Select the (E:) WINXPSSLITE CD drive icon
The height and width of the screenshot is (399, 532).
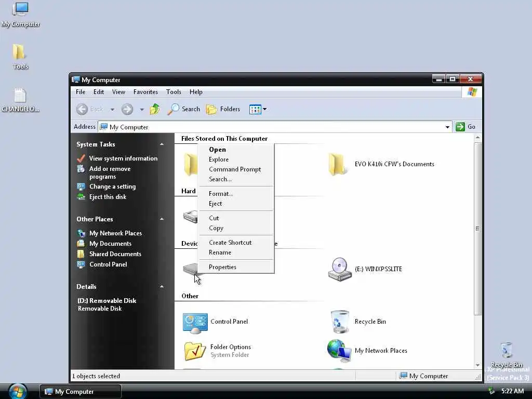point(339,269)
